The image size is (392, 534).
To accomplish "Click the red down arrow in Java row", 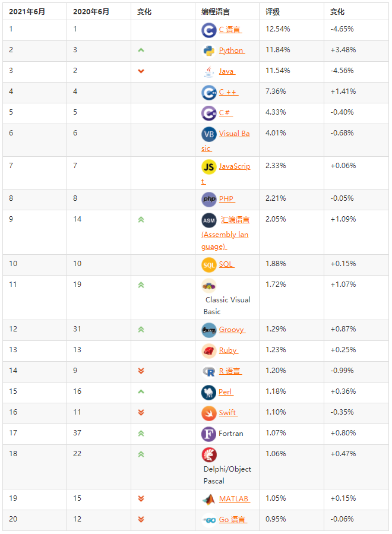I will [x=141, y=71].
